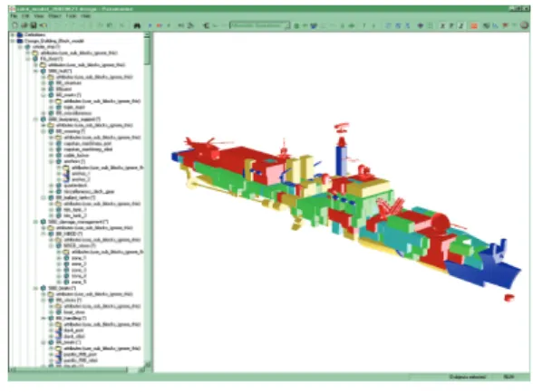Click the save floppy disk toolbar icon

pyautogui.click(x=34, y=25)
